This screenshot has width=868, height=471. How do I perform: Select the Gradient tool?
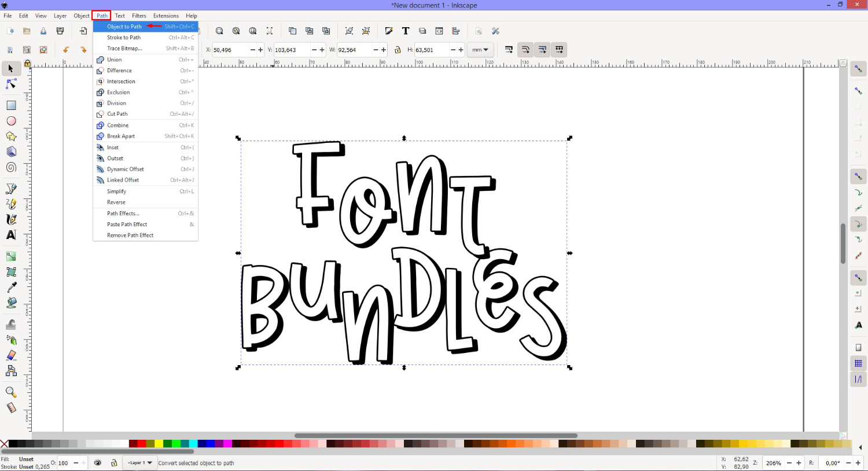coord(10,256)
